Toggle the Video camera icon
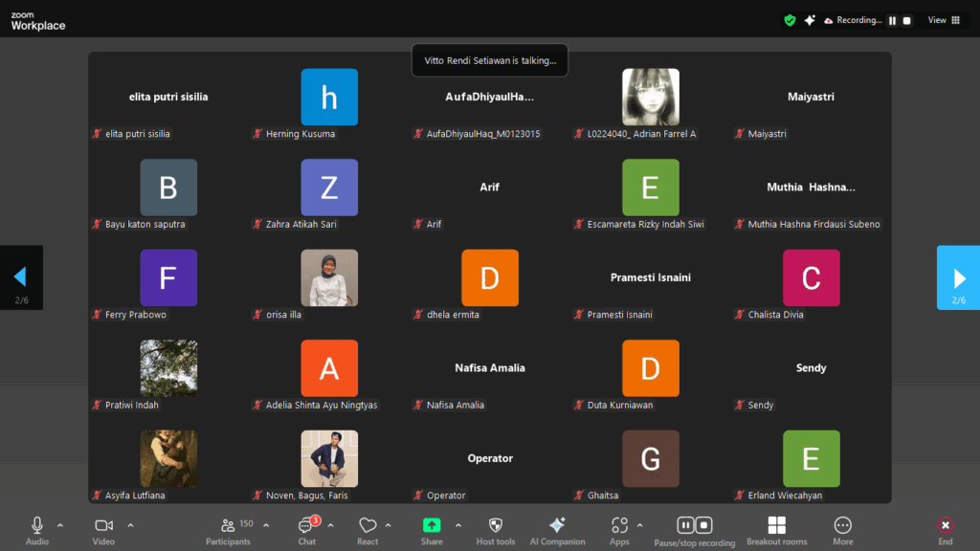980x551 pixels. (103, 525)
